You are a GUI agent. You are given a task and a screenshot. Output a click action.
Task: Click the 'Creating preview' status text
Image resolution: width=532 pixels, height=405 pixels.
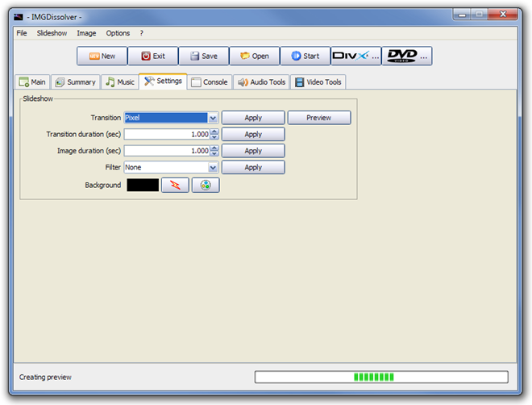point(45,377)
